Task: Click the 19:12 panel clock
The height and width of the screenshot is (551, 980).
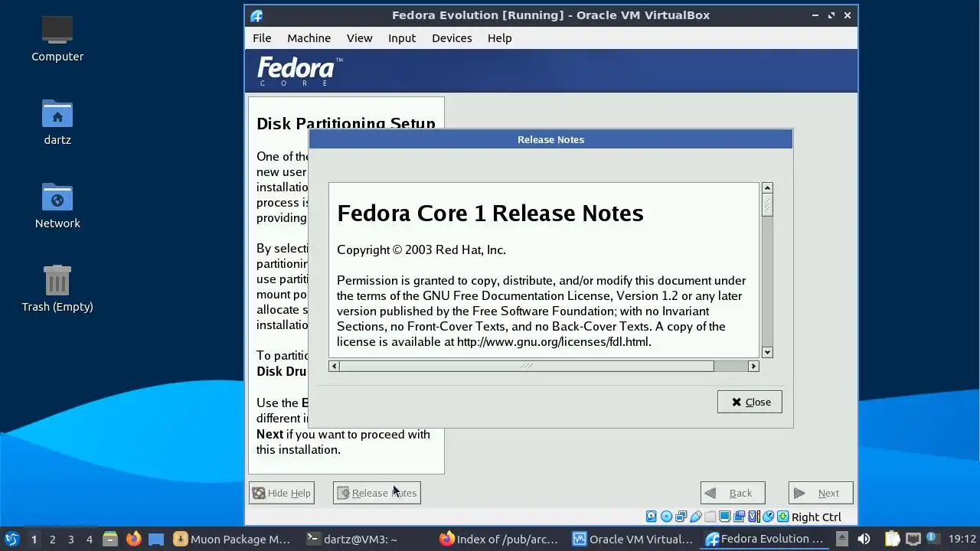Action: (x=962, y=539)
